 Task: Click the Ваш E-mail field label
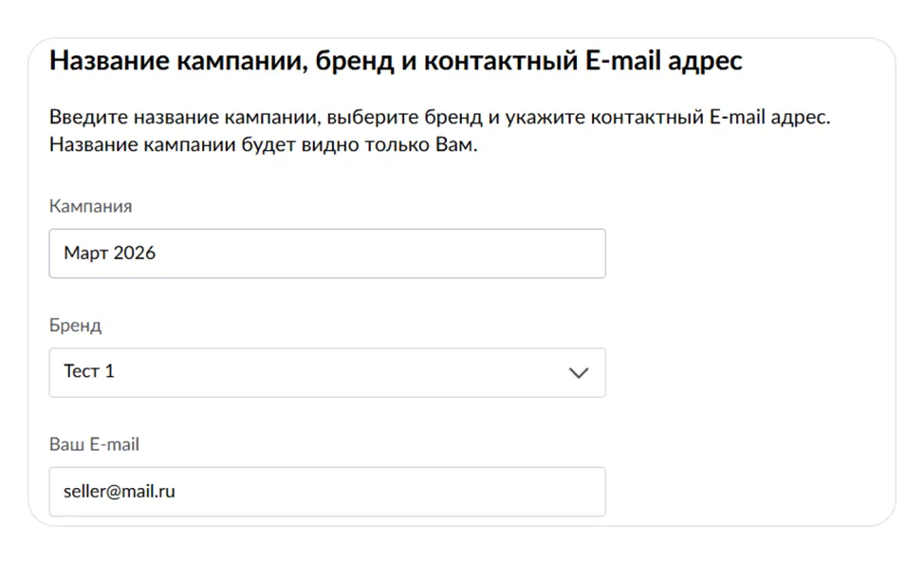pos(94,444)
